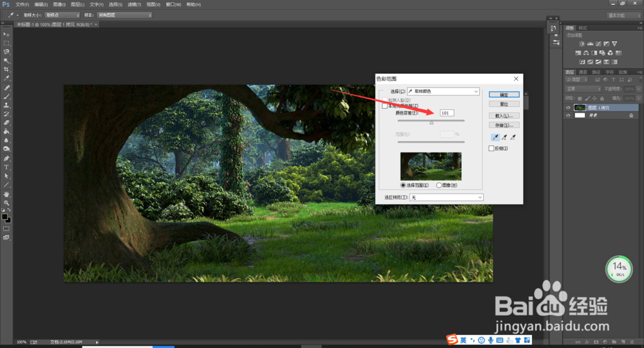
Task: Switch to the 样式 (Styles) tab
Action: click(x=583, y=28)
